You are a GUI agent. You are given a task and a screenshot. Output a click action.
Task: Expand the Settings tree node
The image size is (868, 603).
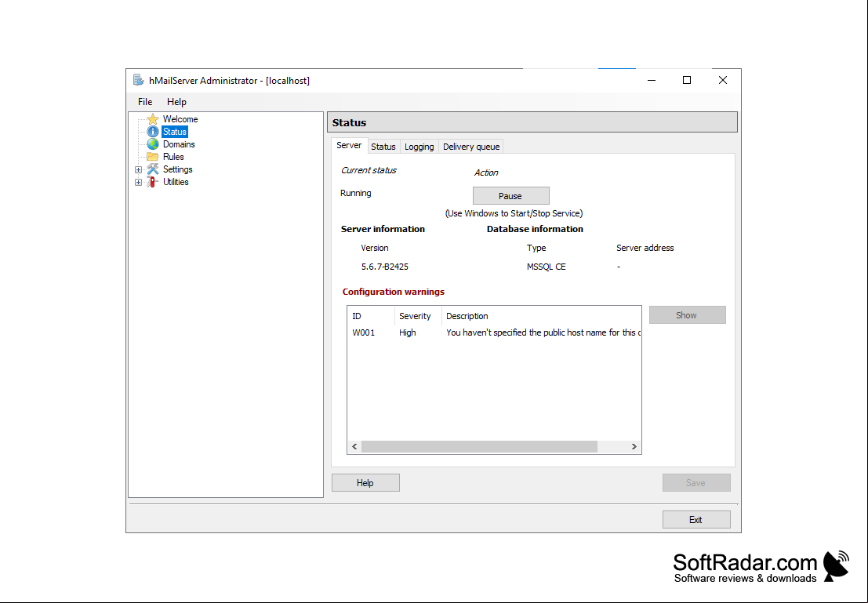138,170
